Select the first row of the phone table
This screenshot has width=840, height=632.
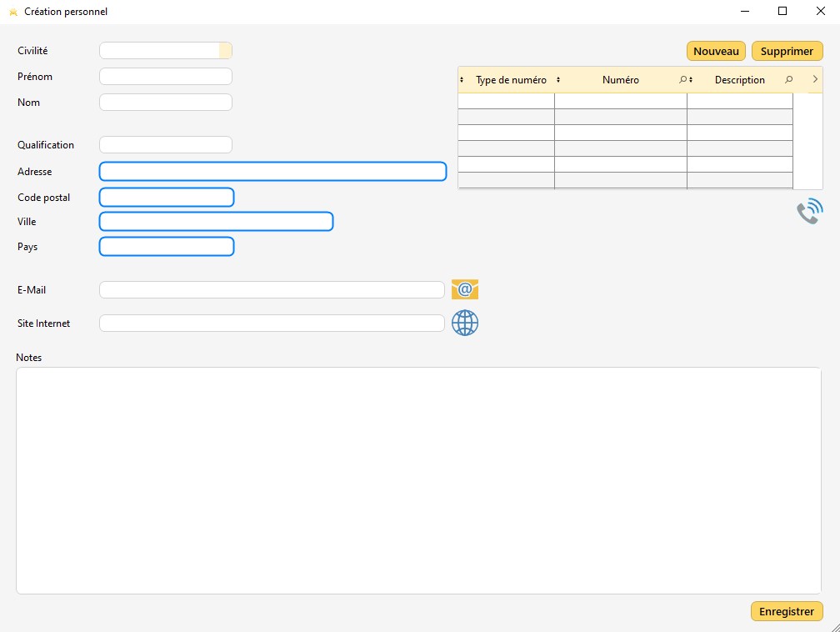[620, 101]
